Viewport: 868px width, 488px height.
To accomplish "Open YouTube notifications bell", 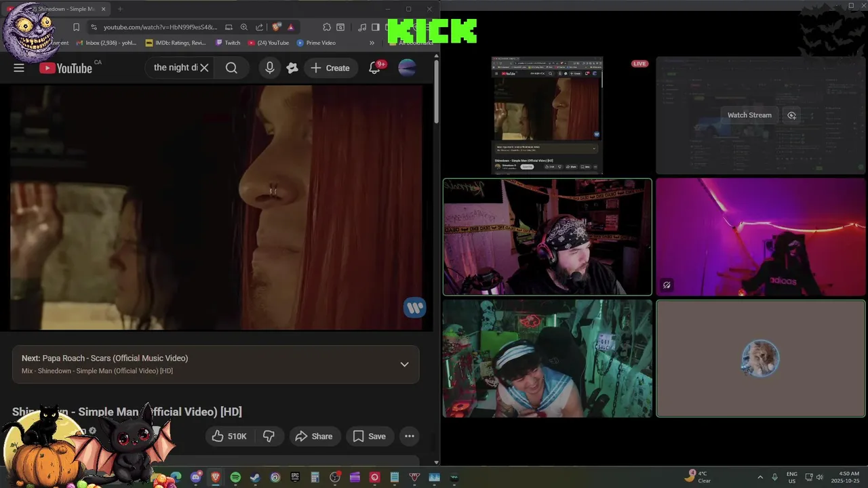I will click(x=374, y=68).
